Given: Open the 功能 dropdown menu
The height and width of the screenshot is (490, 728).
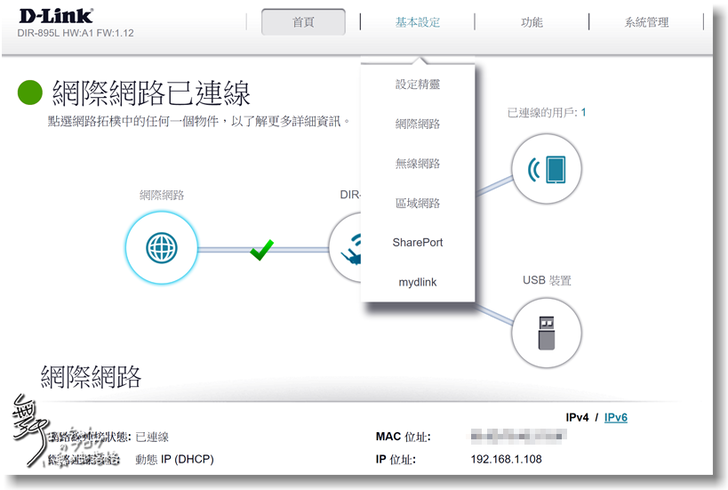Looking at the screenshot, I should coord(532,22).
